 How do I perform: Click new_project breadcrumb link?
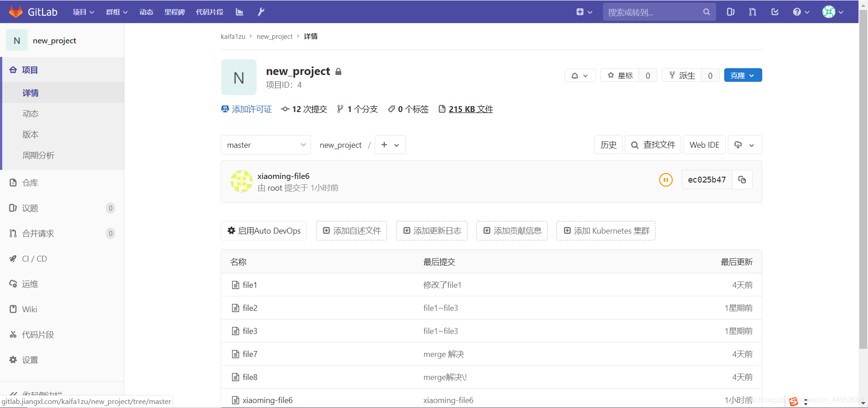click(274, 37)
